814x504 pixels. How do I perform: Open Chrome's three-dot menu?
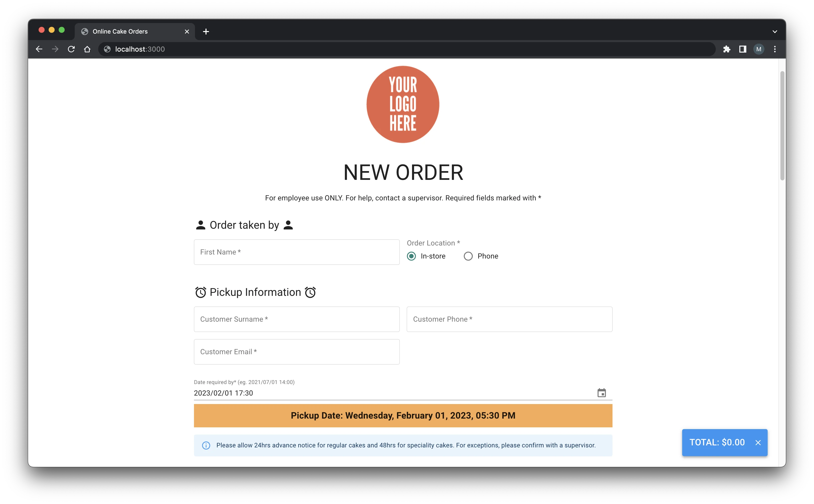775,49
